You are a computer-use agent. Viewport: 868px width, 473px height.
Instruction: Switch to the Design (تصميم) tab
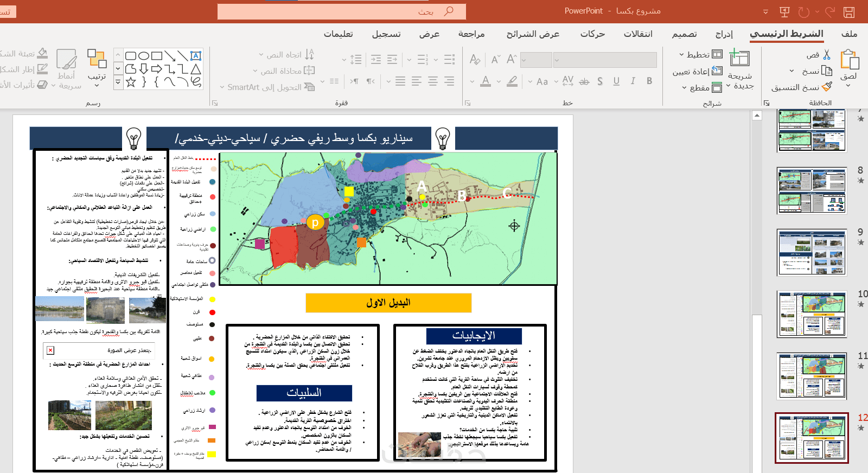tap(685, 34)
